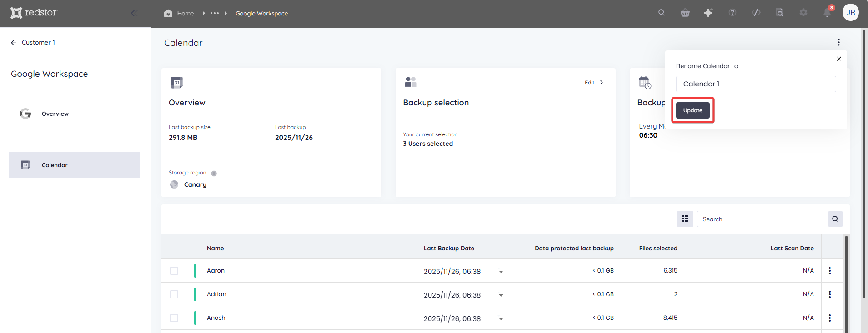This screenshot has height=333, width=868.
Task: Click the Canary storage region
Action: (x=195, y=184)
